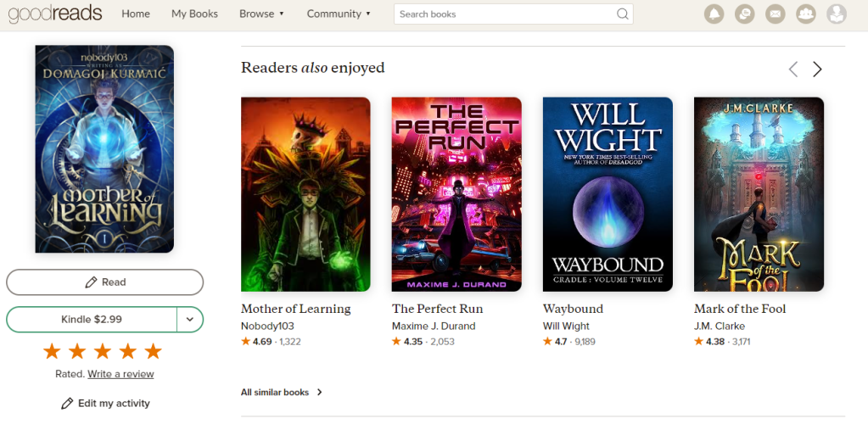The width and height of the screenshot is (868, 424).
Task: Open the messages envelope icon
Action: [776, 14]
